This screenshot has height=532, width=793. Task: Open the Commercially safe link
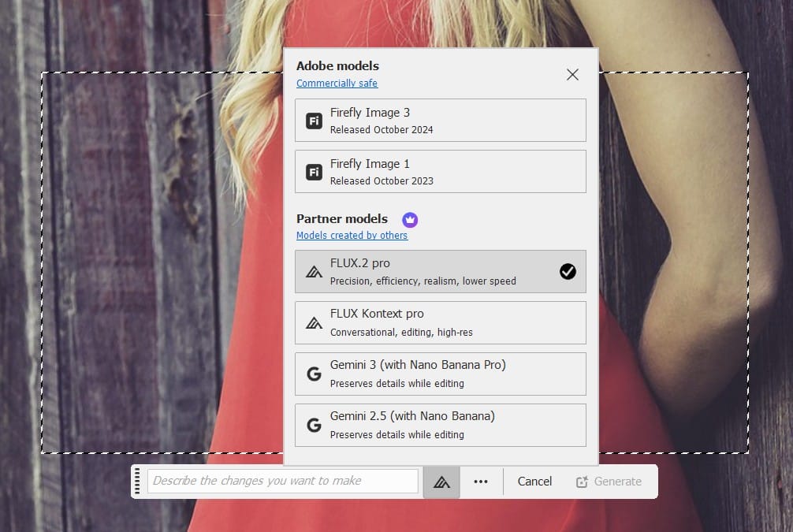click(x=337, y=84)
